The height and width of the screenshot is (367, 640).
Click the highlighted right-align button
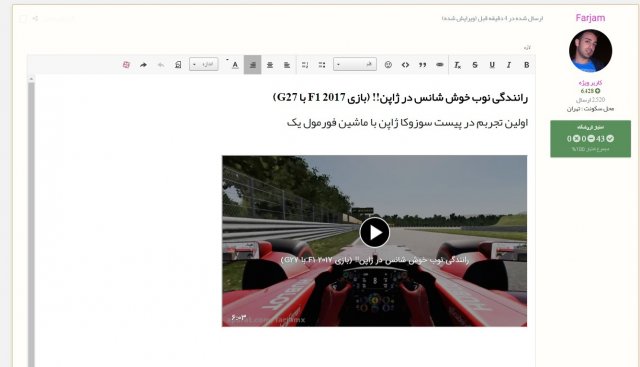tap(253, 65)
